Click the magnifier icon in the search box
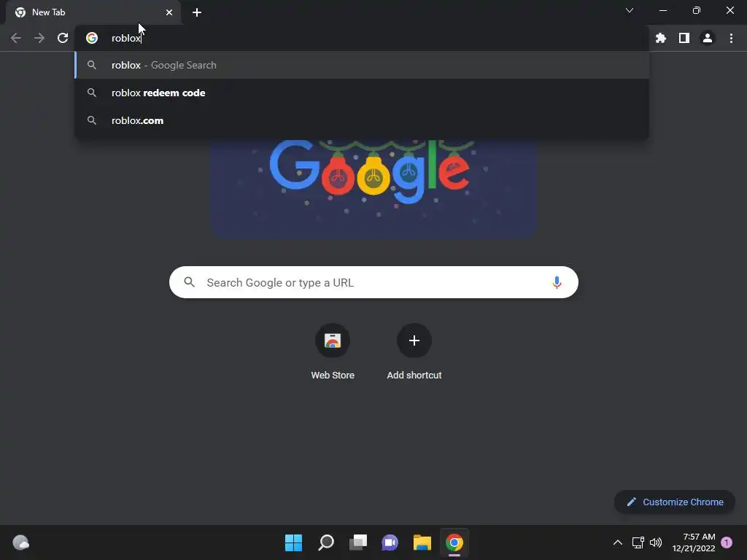Screen dimensions: 747x560 [x=189, y=282]
